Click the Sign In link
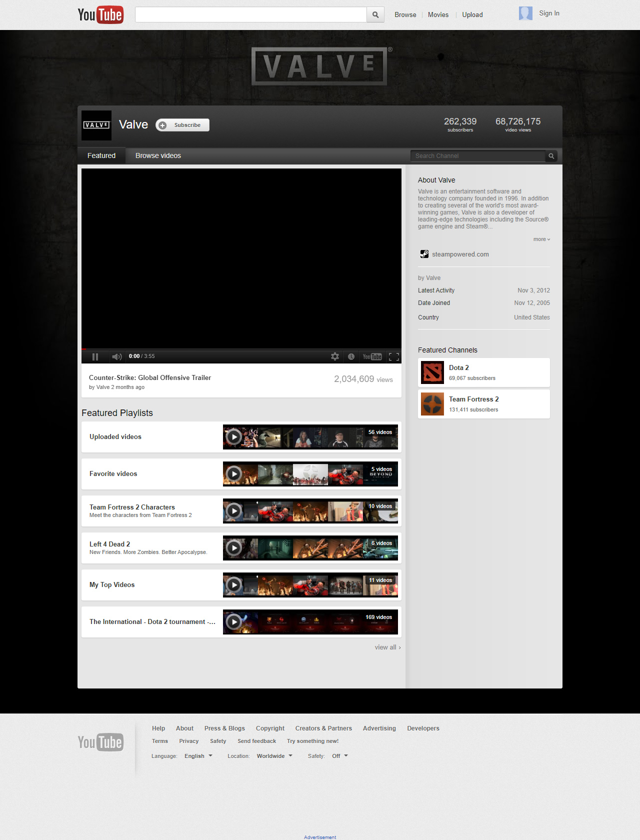The height and width of the screenshot is (840, 640). pyautogui.click(x=549, y=13)
